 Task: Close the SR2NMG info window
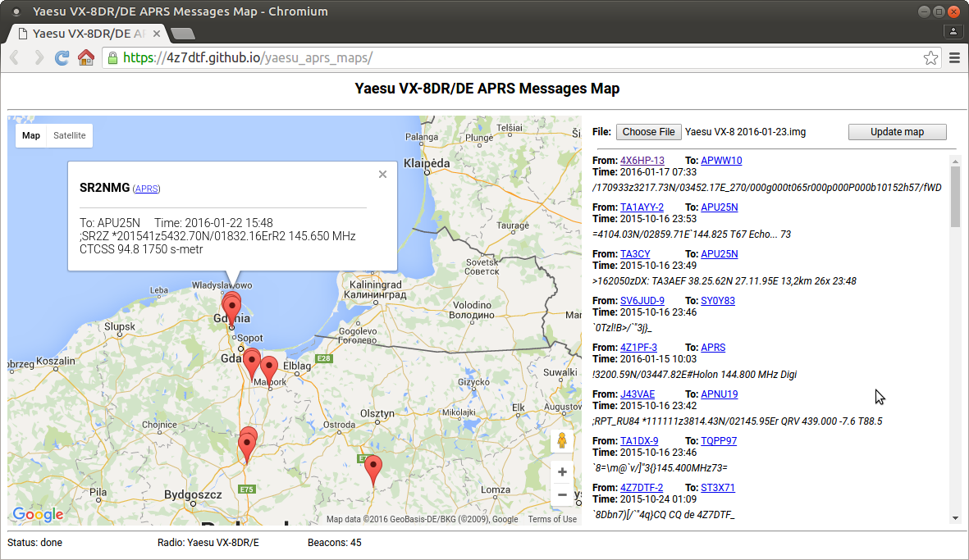(382, 174)
